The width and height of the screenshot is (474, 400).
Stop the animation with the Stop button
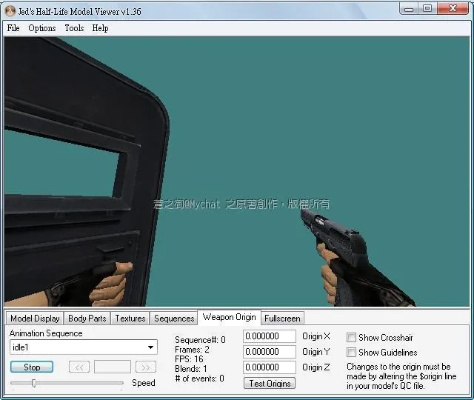[x=32, y=367]
